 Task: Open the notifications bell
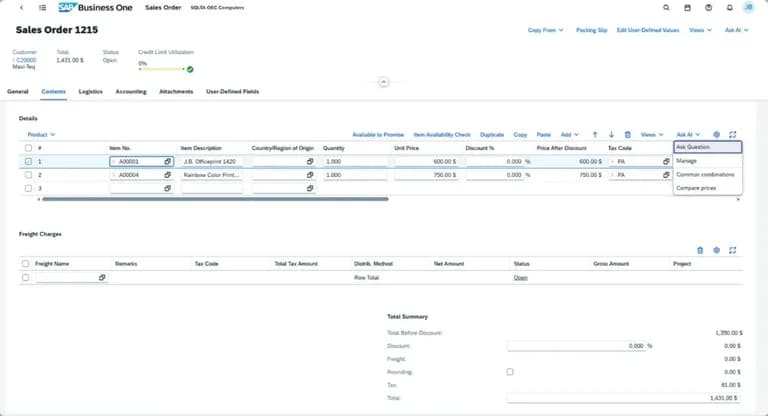point(729,8)
